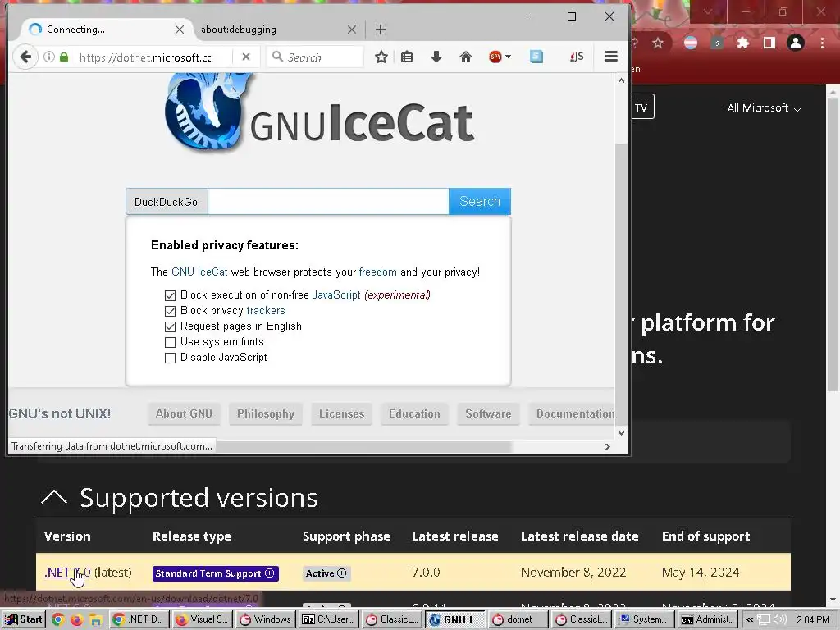Toggle Block privacy trackers checkbox

(x=170, y=311)
